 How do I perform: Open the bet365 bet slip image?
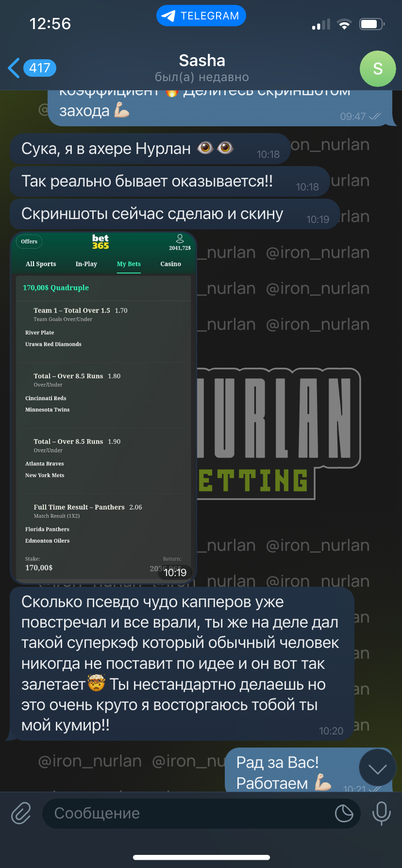(103, 408)
